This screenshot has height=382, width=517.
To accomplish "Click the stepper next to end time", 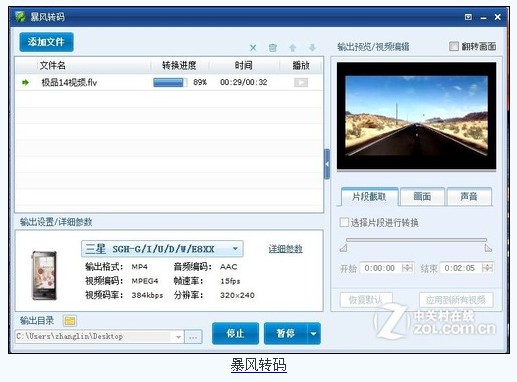I will point(487,268).
